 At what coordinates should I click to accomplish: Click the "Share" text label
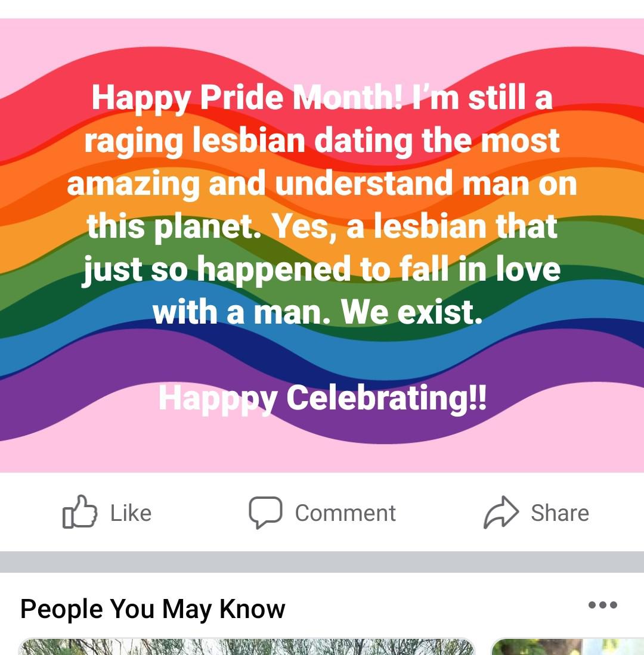pos(559,513)
